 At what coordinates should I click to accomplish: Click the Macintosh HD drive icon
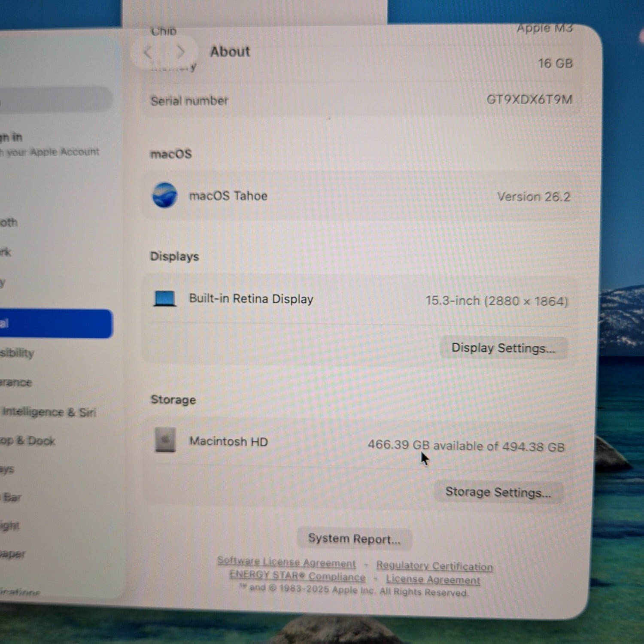coord(165,440)
